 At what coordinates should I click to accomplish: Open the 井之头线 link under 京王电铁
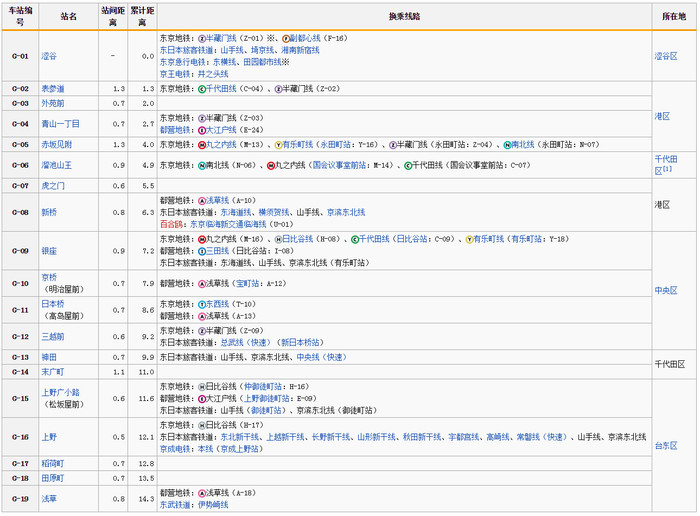(213, 74)
